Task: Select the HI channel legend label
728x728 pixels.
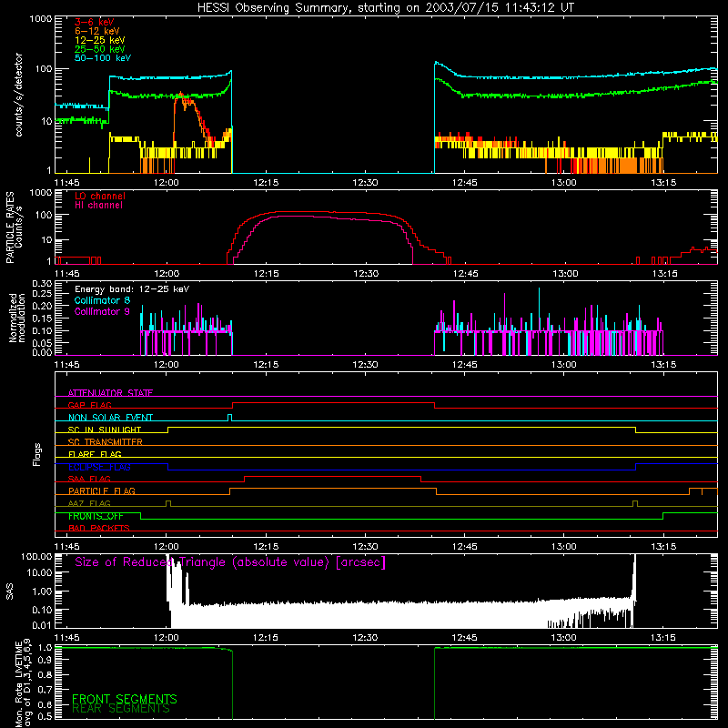Action: tap(98, 206)
